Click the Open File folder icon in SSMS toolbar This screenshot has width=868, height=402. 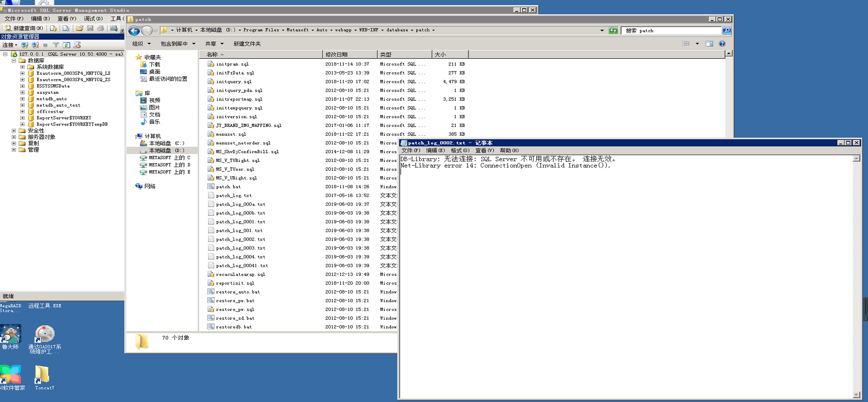[x=80, y=29]
